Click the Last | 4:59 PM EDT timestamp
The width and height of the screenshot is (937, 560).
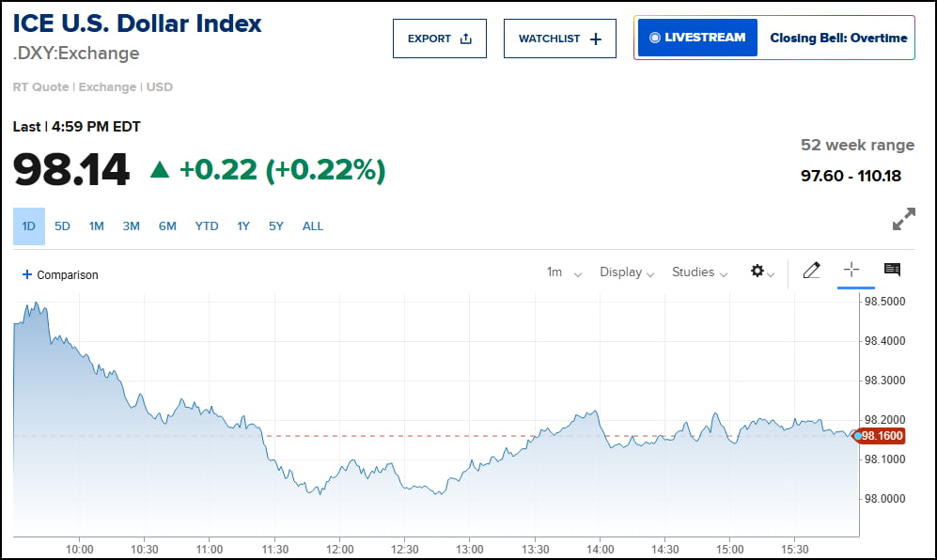click(x=76, y=127)
